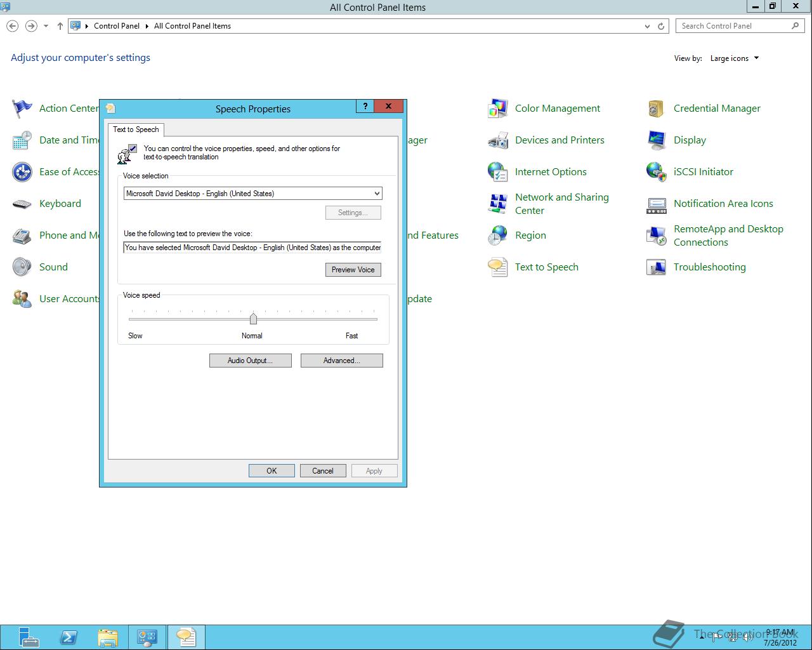Image resolution: width=812 pixels, height=650 pixels.
Task: Click the Help question mark in Speech Properties
Action: click(365, 106)
